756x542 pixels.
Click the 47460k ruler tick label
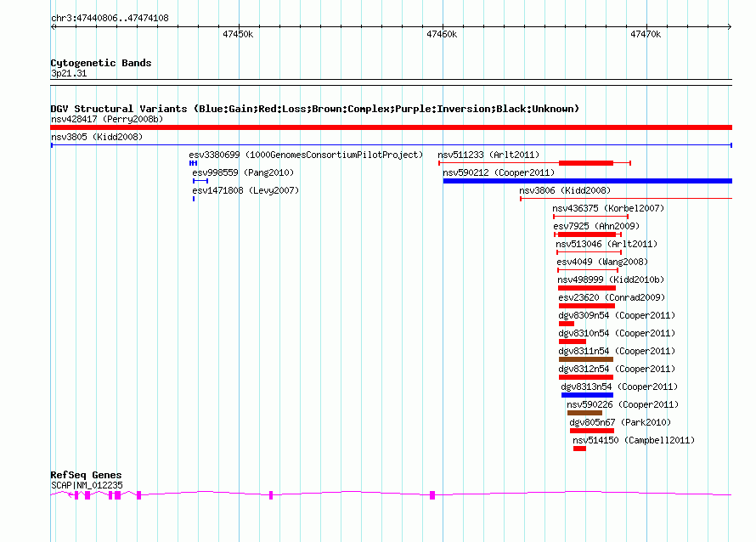pyautogui.click(x=442, y=34)
